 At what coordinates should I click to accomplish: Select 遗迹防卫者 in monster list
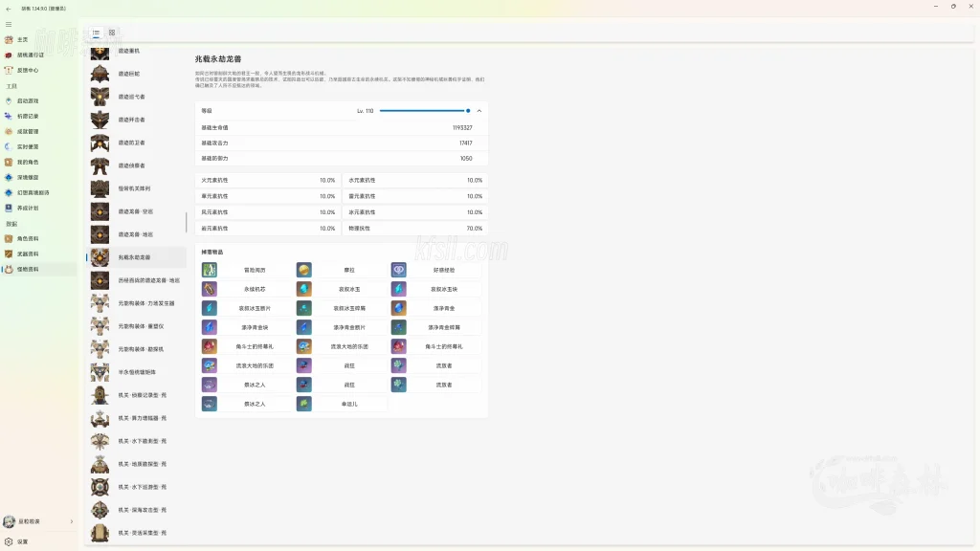(131, 143)
